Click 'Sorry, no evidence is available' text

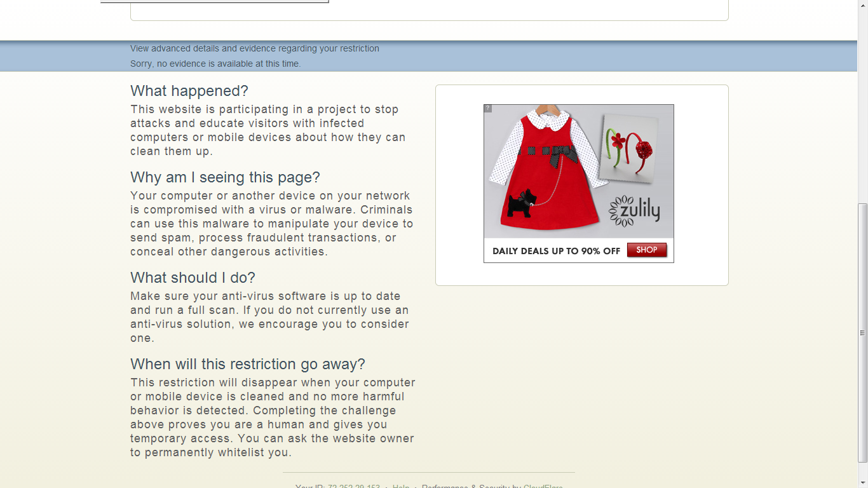click(x=215, y=64)
